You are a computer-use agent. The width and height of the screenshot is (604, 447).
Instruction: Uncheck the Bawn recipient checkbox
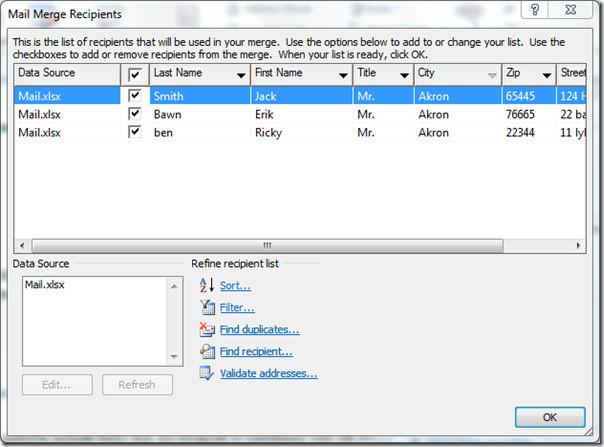[134, 114]
